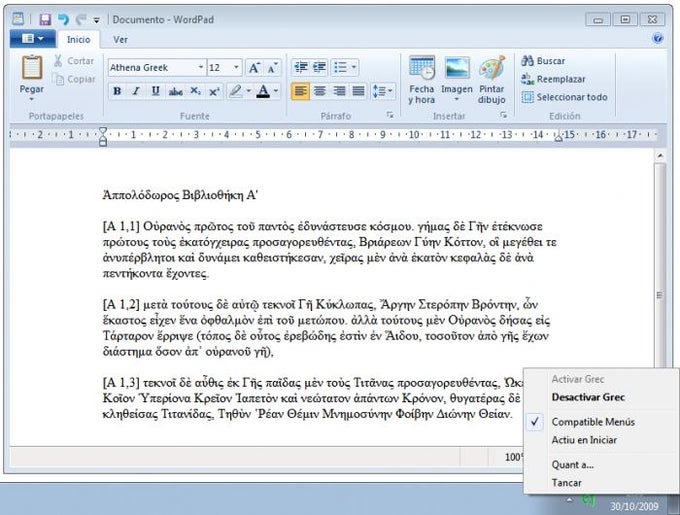Open WordPad help icon
The width and height of the screenshot is (680, 515).
click(657, 39)
